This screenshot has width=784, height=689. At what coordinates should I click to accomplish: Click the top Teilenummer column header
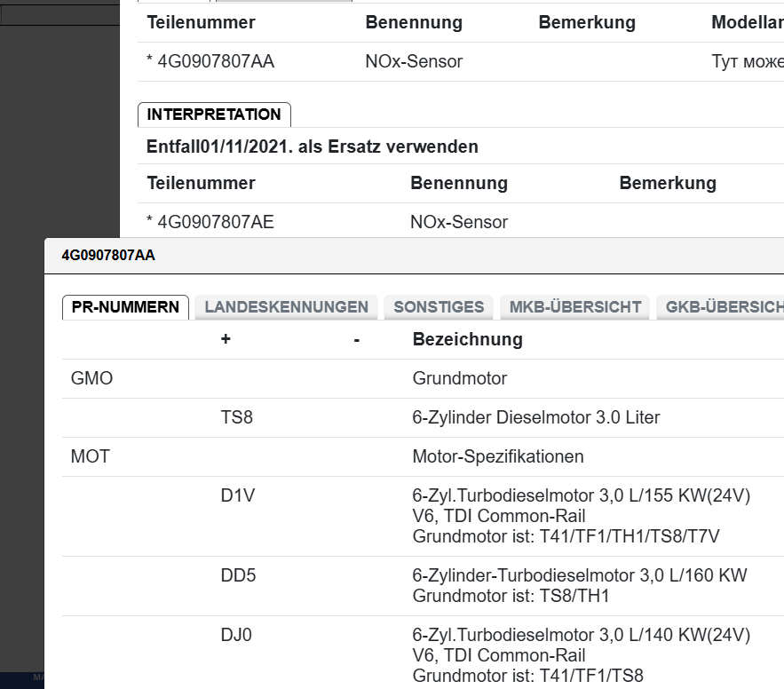click(201, 23)
